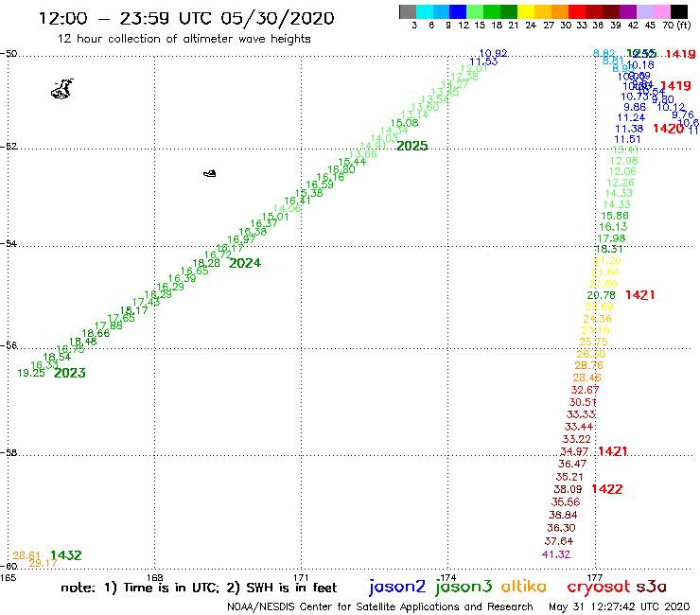Click the blue 11.24 wave height value

[631, 117]
